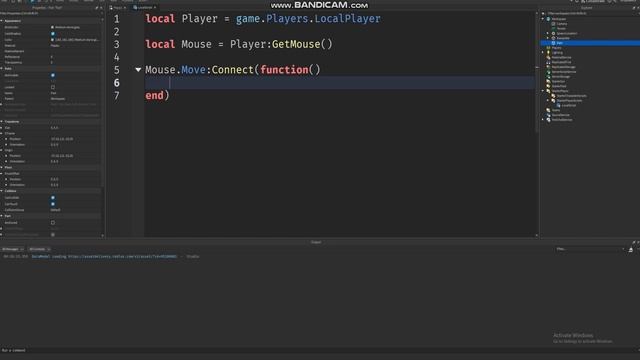Toggle the Anchored checkbox
640x360 pixels.
pos(53,223)
